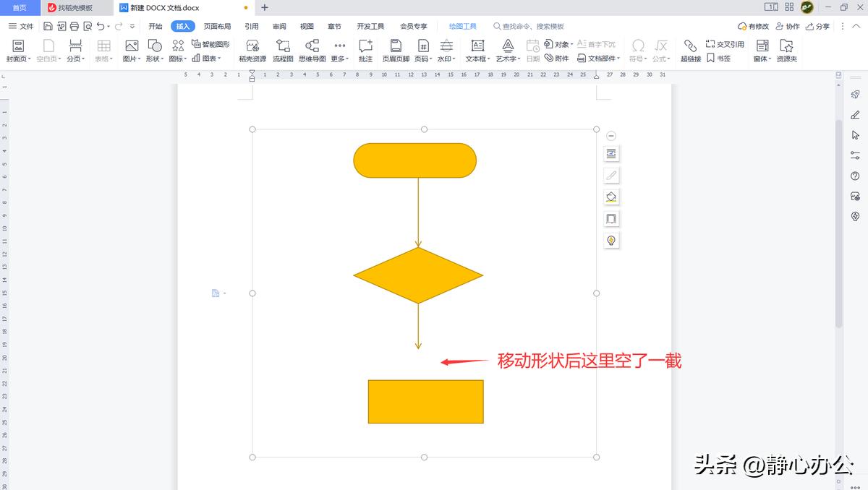Collapse the floating shape panel with the minus toggle
The width and height of the screenshot is (868, 490).
(x=611, y=134)
